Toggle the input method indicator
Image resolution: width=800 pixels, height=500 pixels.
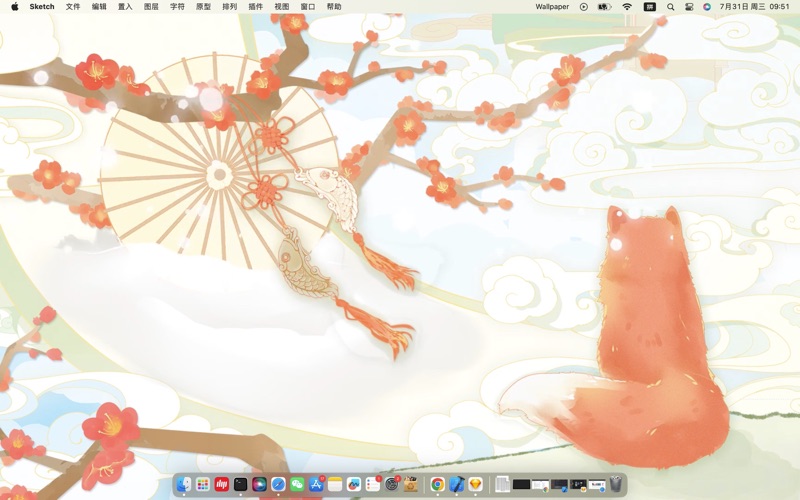coord(649,6)
